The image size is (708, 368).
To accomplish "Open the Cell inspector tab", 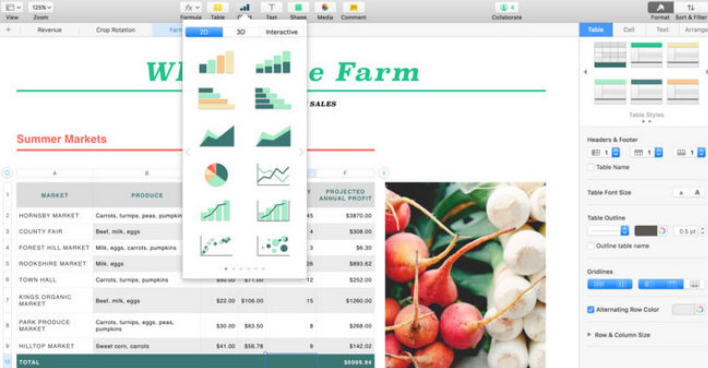I will click(x=629, y=30).
